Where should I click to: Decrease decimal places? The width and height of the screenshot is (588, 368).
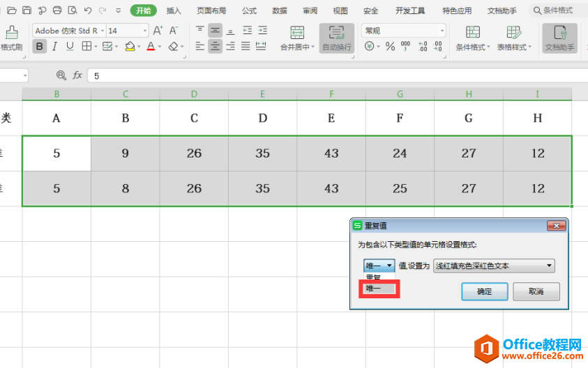click(437, 47)
